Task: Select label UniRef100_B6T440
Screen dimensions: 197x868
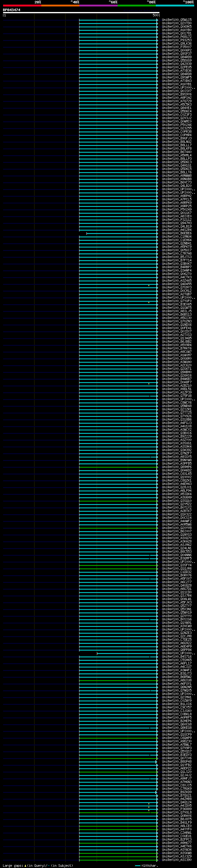Action: [177, 152]
